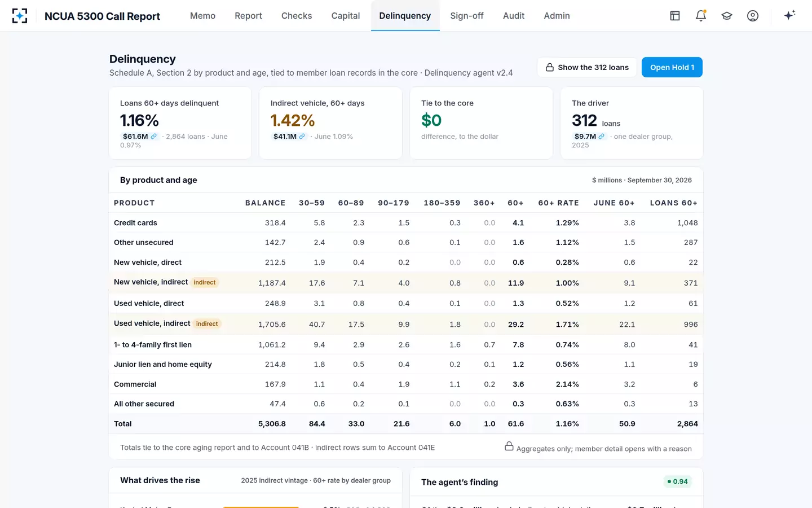This screenshot has height=508, width=812.
Task: Click the Show the 312 loans button
Action: point(587,67)
